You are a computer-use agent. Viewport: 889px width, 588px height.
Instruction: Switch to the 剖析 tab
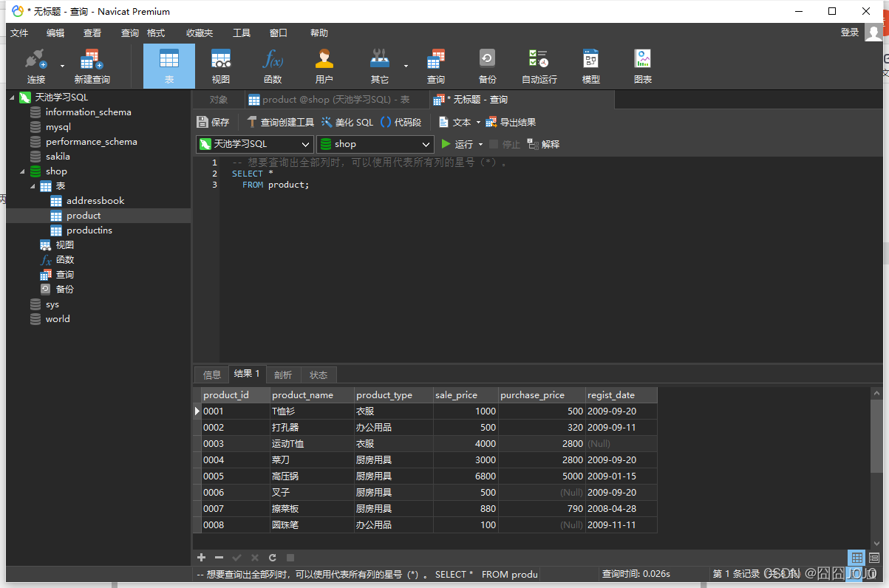click(283, 375)
